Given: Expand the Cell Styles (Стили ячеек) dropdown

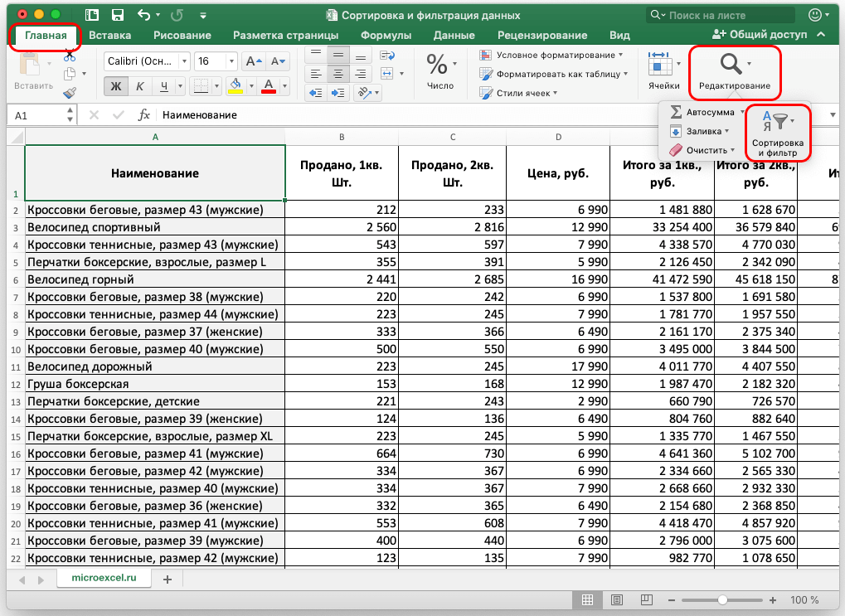Looking at the screenshot, I should 522,93.
